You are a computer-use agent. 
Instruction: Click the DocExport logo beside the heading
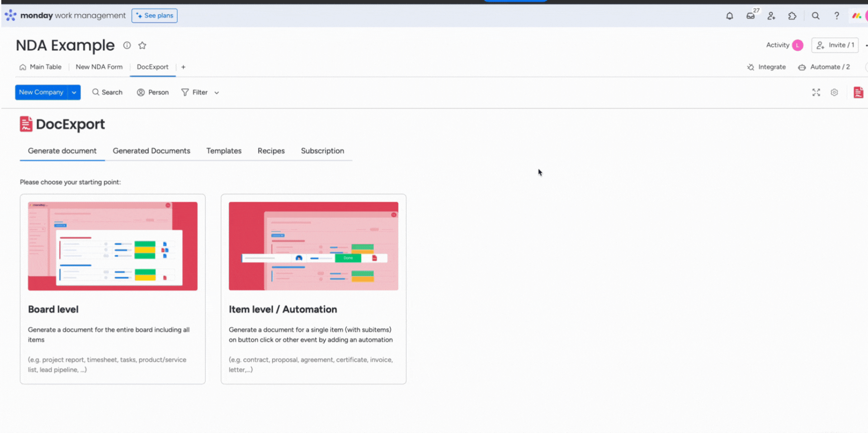(26, 124)
